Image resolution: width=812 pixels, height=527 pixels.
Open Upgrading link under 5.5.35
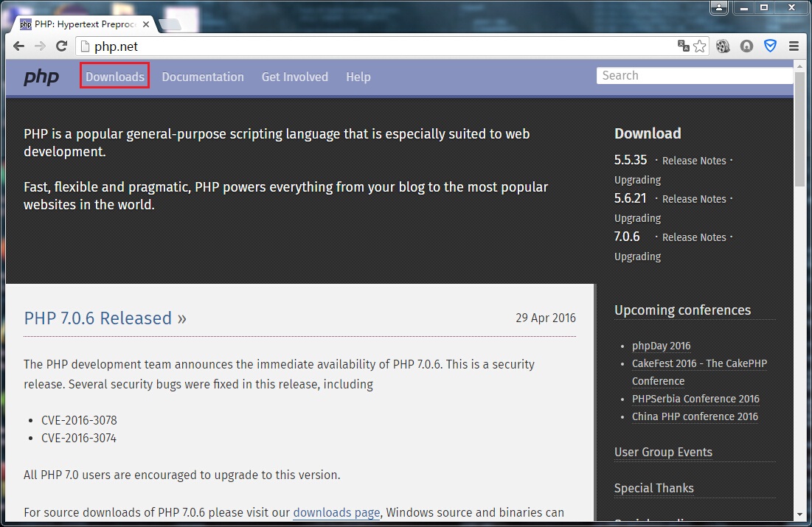pos(637,180)
